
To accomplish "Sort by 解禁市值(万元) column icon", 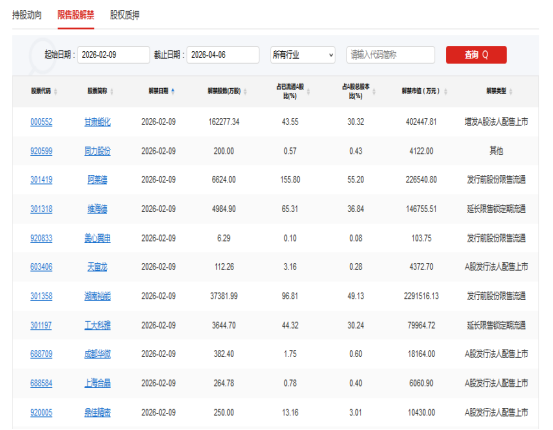I will coord(445,92).
